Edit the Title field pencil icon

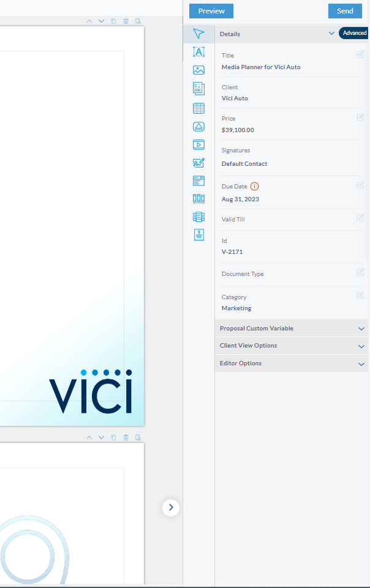[x=360, y=54]
